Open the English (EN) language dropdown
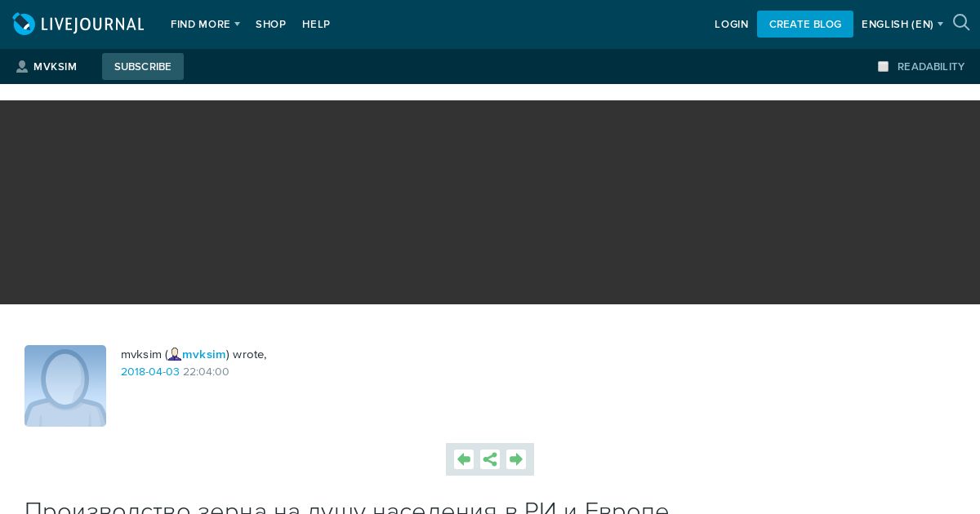 coord(902,24)
